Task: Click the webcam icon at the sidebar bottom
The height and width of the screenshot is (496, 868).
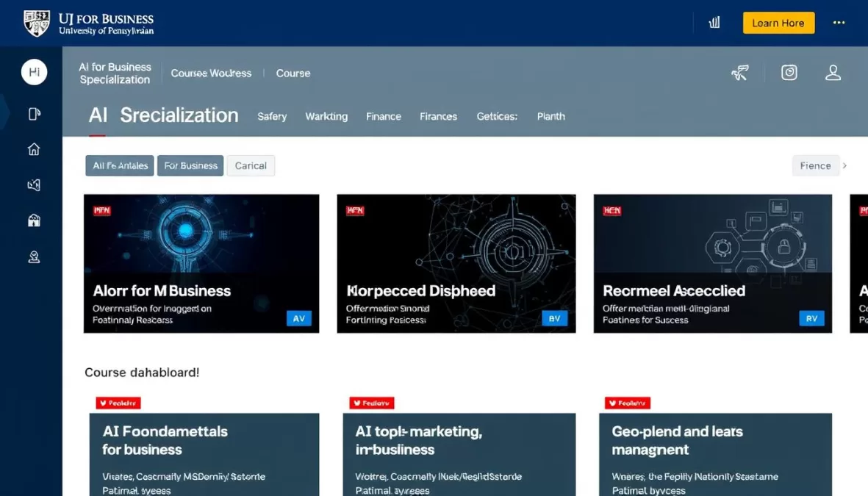Action: coord(34,256)
